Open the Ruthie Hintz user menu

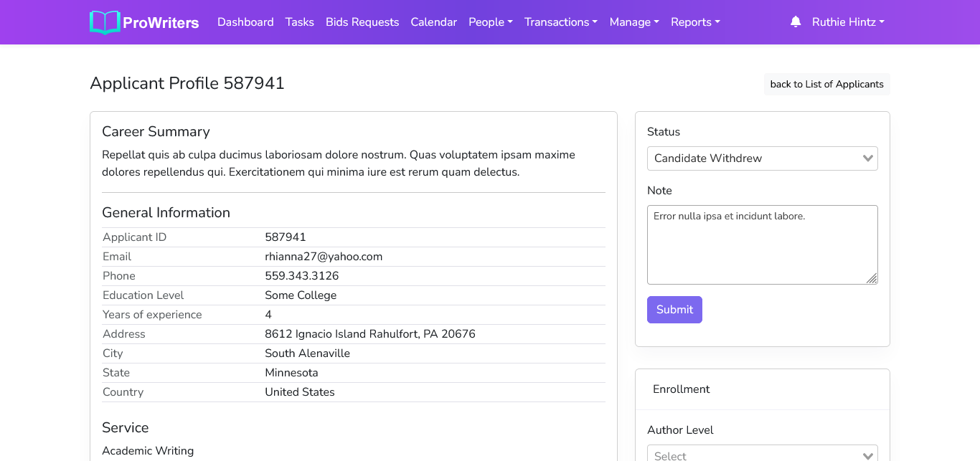pyautogui.click(x=848, y=22)
